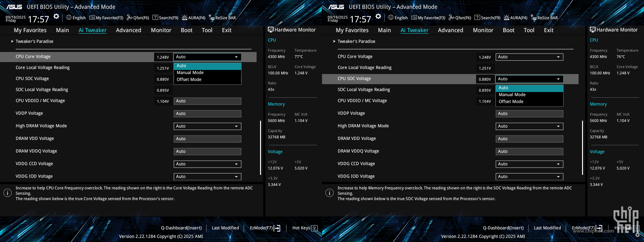Switch to Monitor tab in left BIOS screen
This screenshot has width=644, height=242.
pos(161,30)
